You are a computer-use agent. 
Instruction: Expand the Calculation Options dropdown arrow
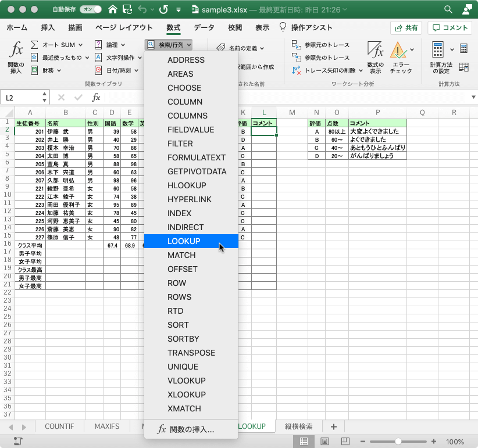tap(452, 49)
